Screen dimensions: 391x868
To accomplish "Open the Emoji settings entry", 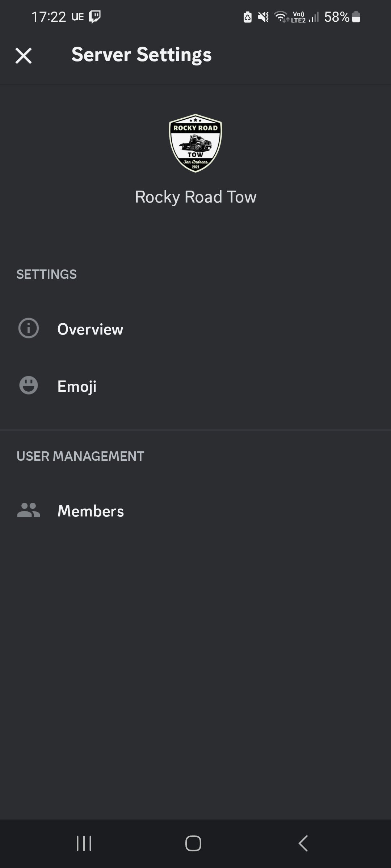I will tap(77, 386).
